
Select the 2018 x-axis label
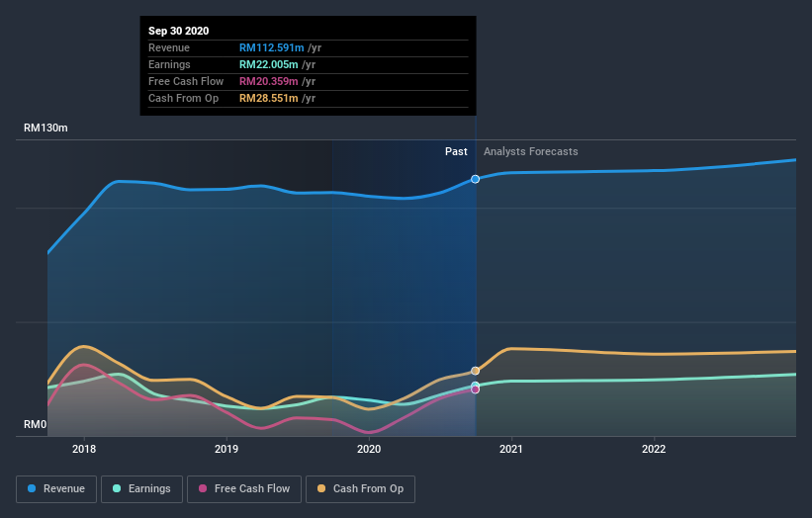[x=84, y=449]
